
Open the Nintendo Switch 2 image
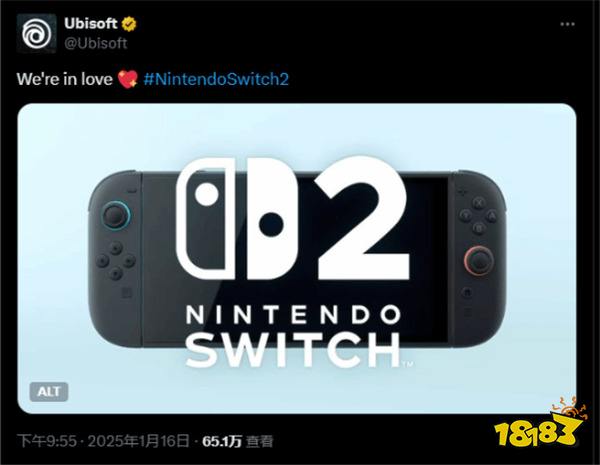(297, 259)
